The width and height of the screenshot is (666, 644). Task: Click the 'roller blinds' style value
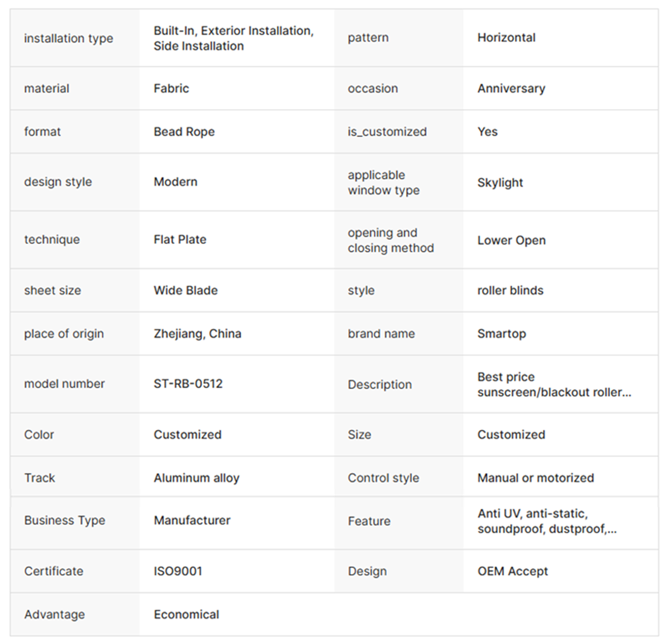pyautogui.click(x=510, y=290)
